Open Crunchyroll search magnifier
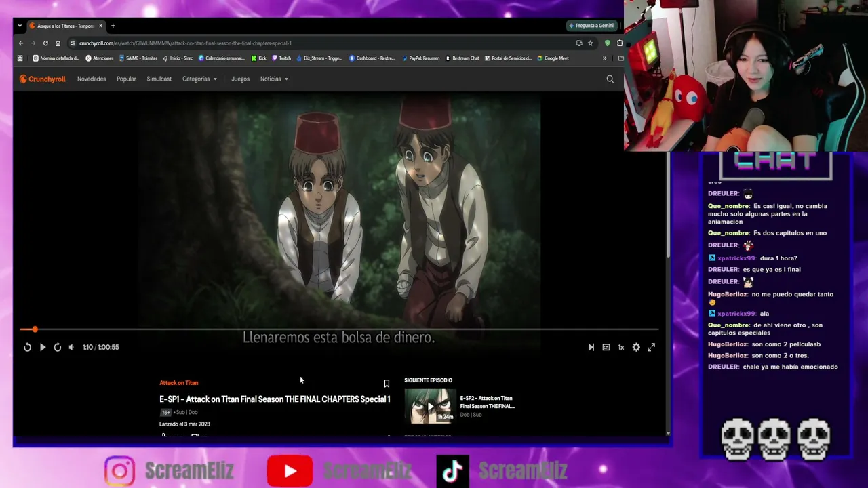Screen dimensions: 868x488 click(x=610, y=79)
